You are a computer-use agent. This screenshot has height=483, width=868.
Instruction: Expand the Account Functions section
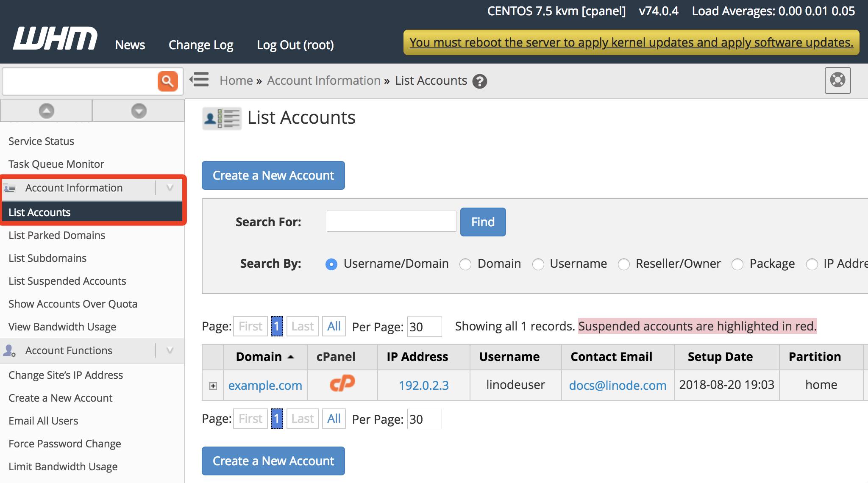[169, 350]
